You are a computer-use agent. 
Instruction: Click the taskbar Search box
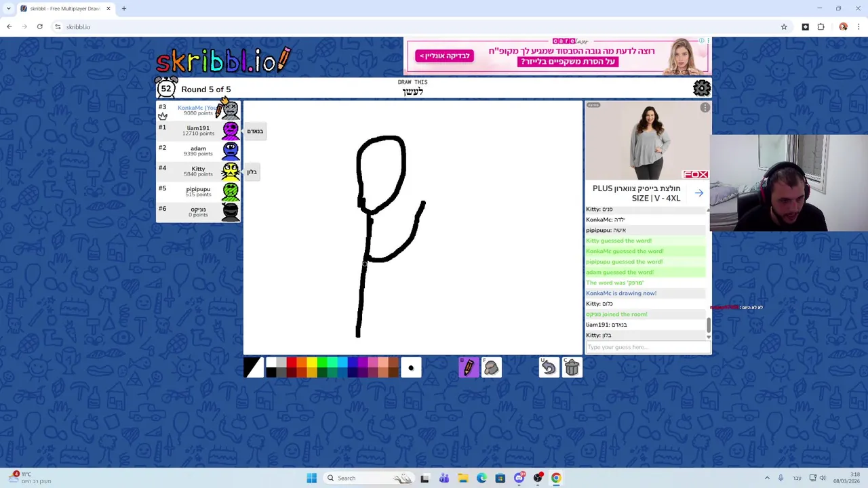[x=370, y=478]
